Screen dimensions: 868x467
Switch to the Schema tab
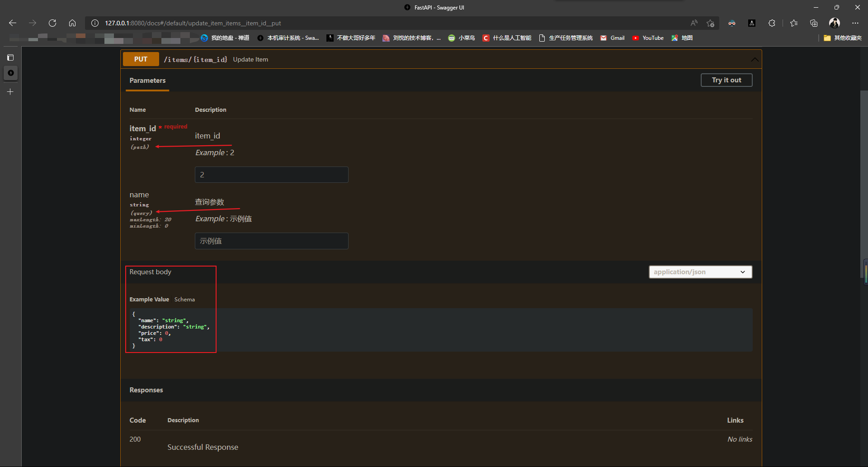[x=184, y=300]
